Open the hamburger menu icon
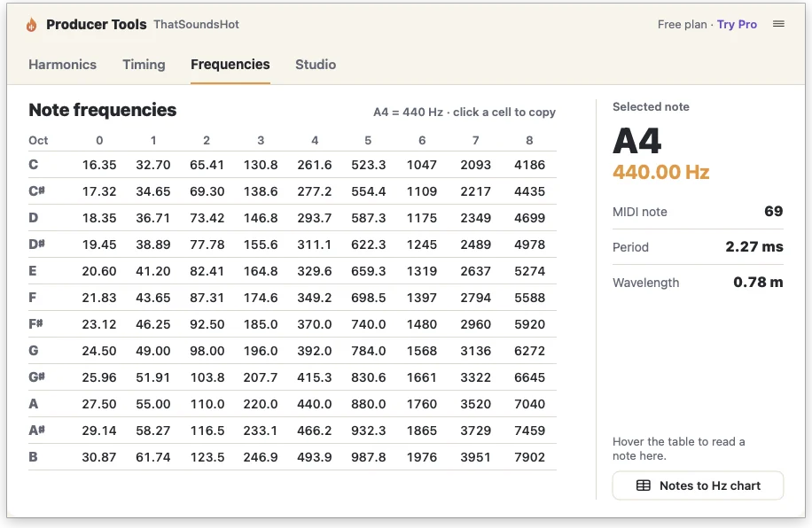 pos(778,24)
